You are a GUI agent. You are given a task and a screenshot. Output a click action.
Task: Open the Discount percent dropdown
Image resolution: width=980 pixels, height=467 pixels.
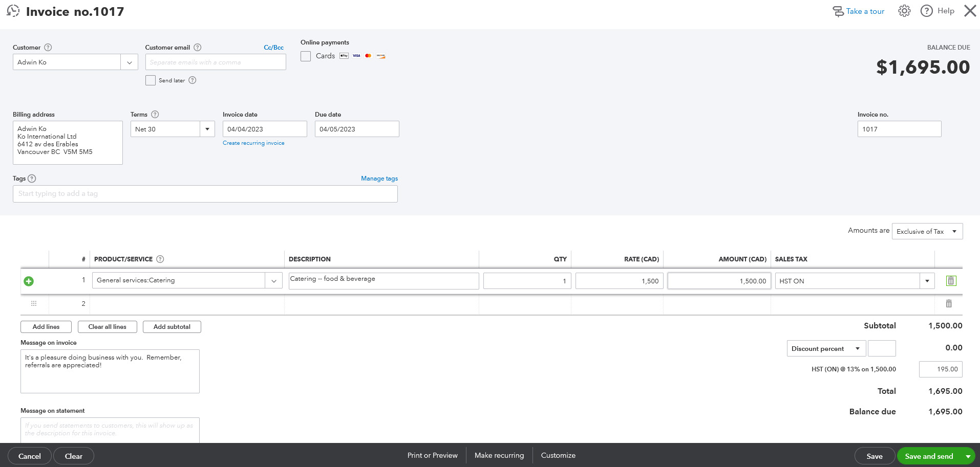coord(826,349)
